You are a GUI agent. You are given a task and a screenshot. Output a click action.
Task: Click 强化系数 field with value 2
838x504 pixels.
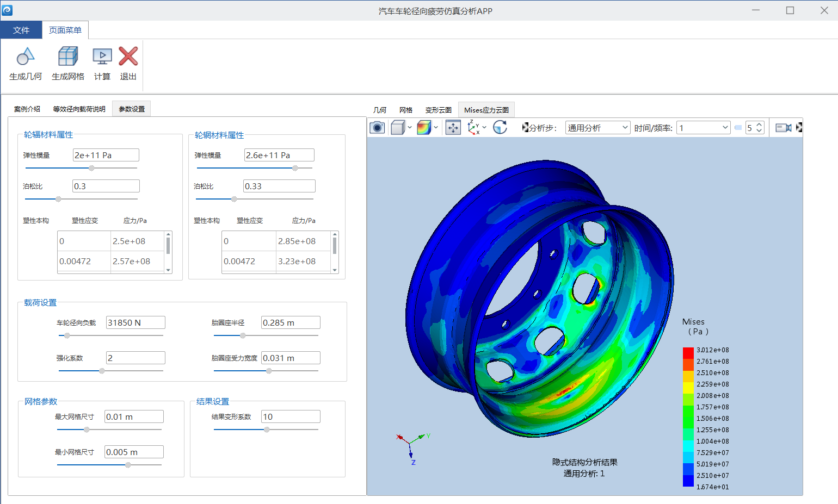pos(135,358)
